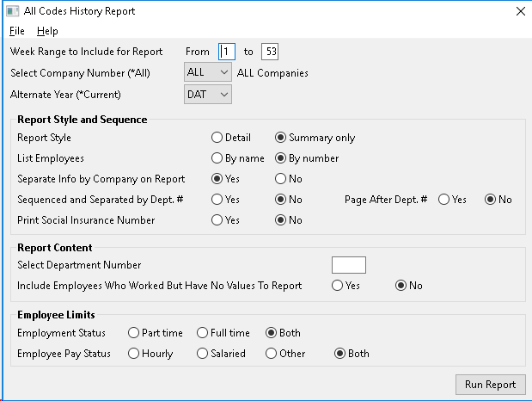Open the Help menu

[x=47, y=31]
